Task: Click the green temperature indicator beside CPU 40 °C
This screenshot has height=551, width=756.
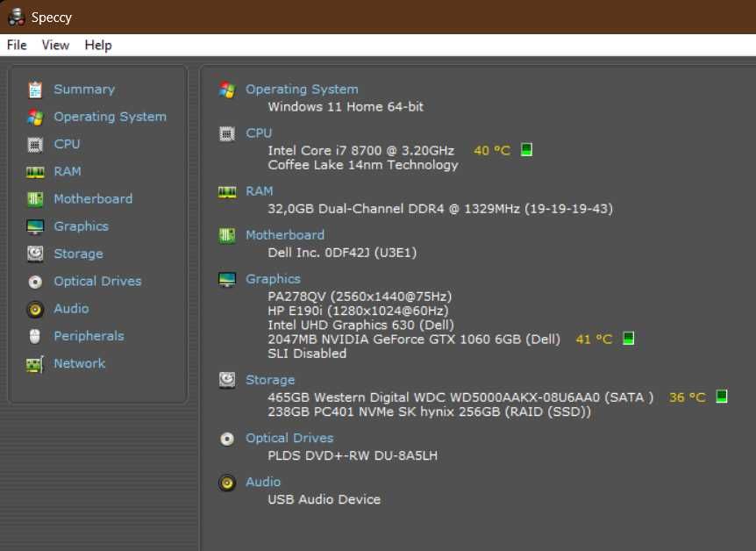Action: click(526, 149)
